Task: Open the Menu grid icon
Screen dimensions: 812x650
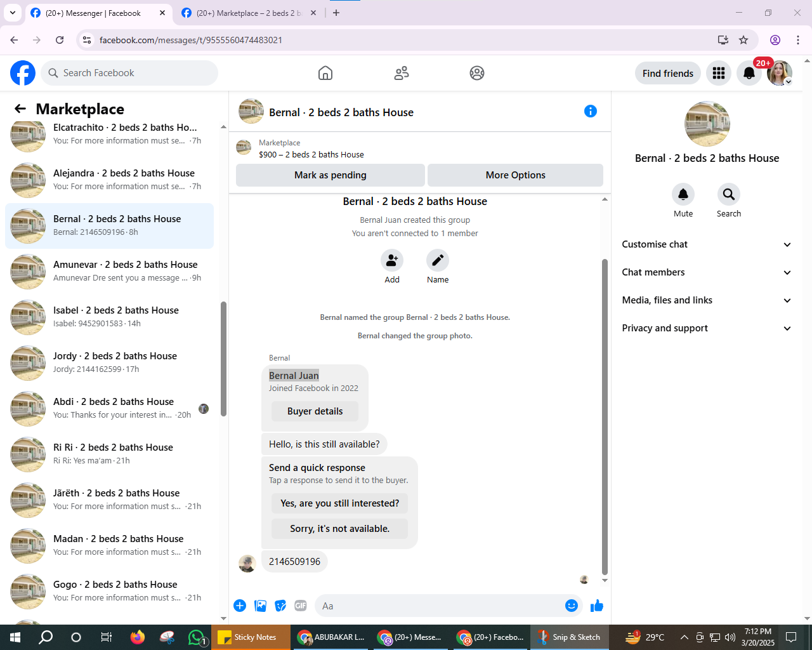Action: (719, 73)
